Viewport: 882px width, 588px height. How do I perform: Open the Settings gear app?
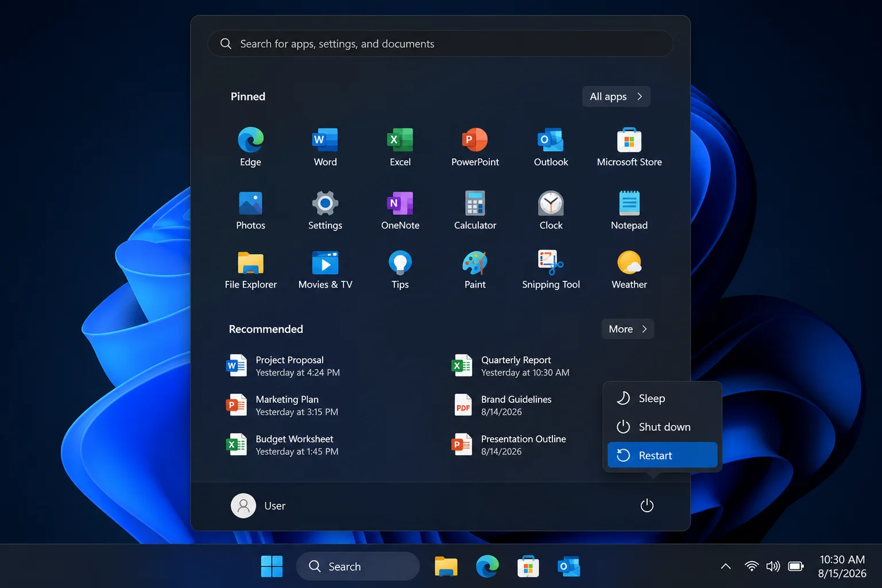pyautogui.click(x=325, y=210)
